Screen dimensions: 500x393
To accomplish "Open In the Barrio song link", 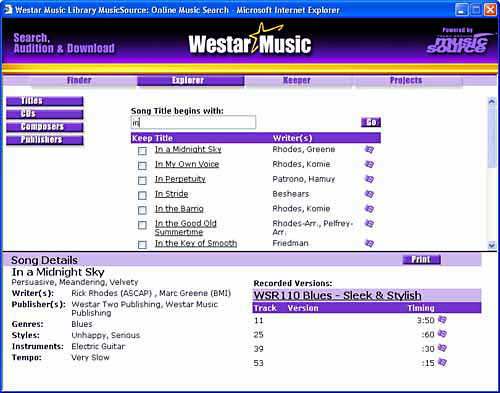I will [x=179, y=209].
